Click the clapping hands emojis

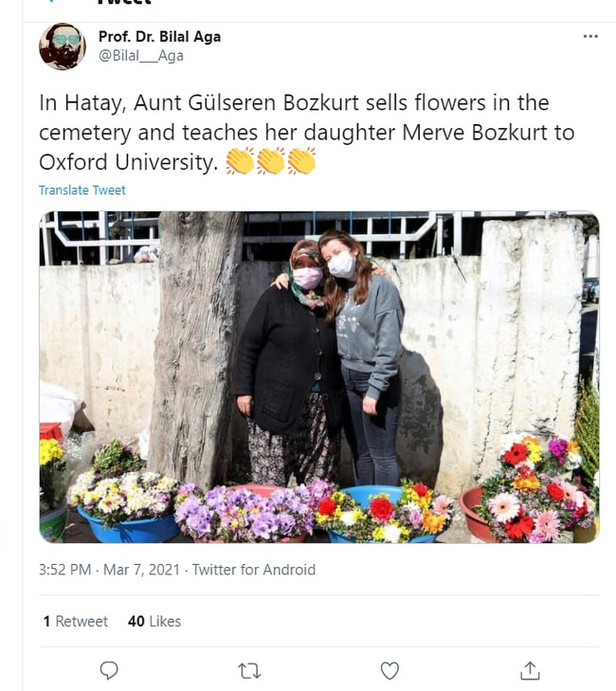(271, 162)
